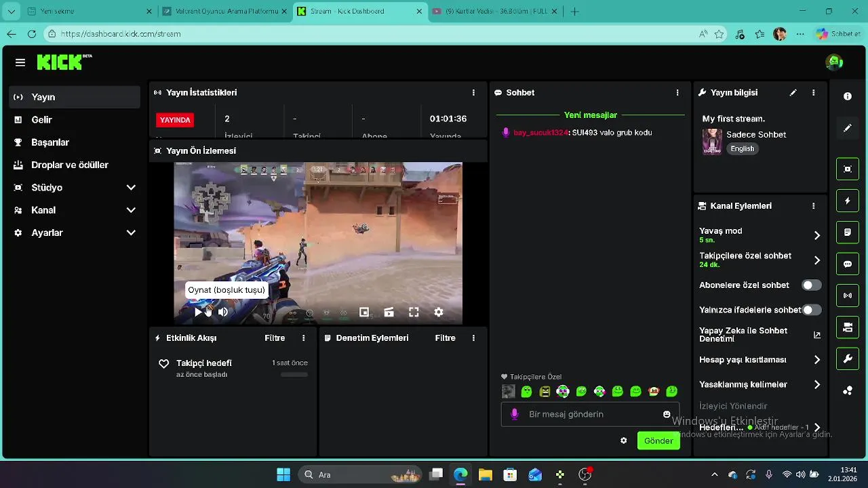Click the address bar URL

(121, 34)
